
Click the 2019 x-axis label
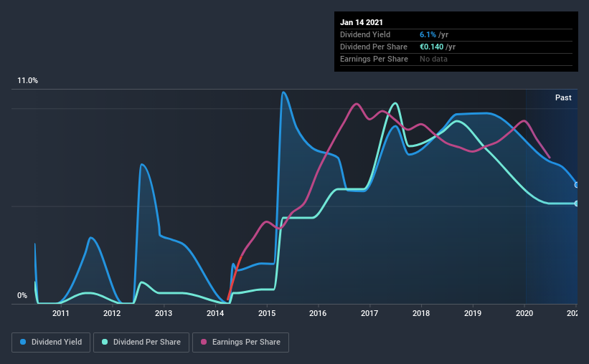(x=473, y=313)
